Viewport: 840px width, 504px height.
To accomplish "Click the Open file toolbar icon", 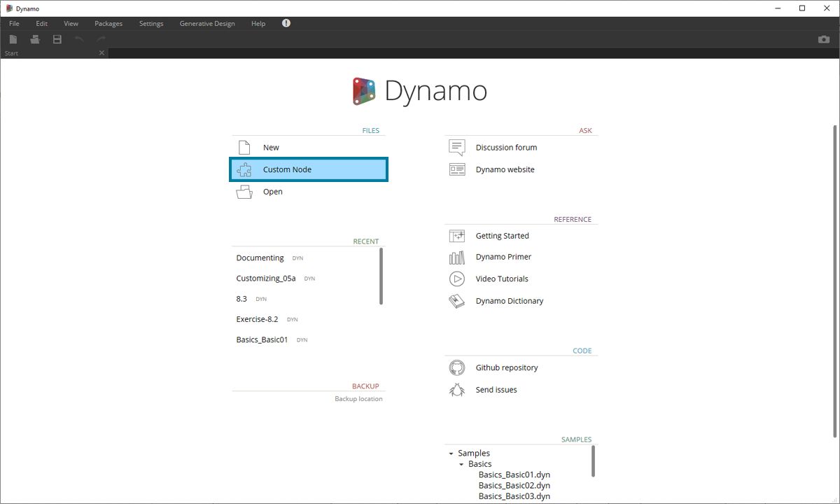I will click(34, 39).
